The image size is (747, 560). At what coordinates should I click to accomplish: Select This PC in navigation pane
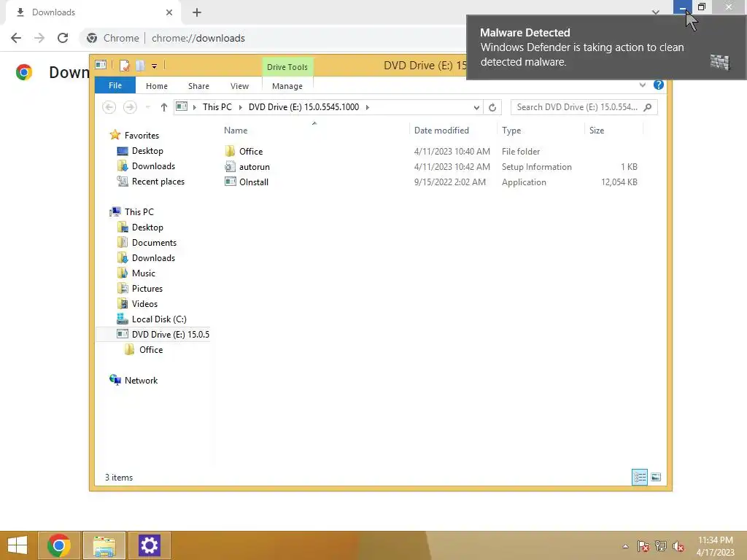(x=139, y=212)
